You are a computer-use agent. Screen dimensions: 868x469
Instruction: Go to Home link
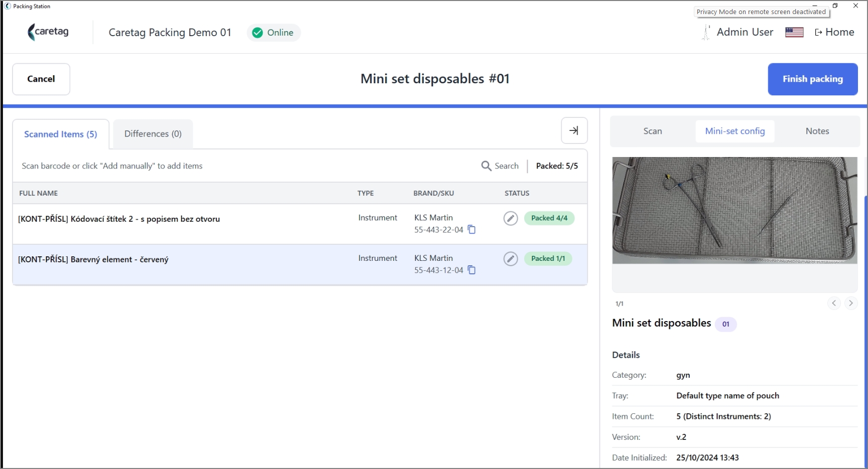click(x=834, y=33)
